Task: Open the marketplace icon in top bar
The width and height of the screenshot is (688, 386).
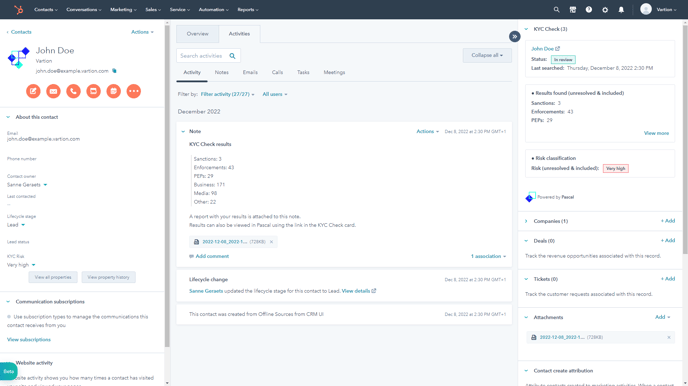Action: click(573, 10)
